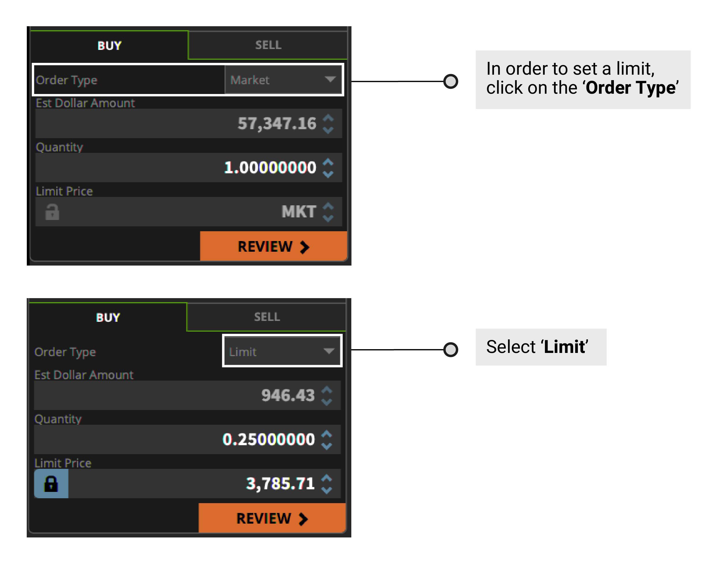This screenshot has width=728, height=566.
Task: Click the MKT limit price up arrow
Action: point(328,206)
